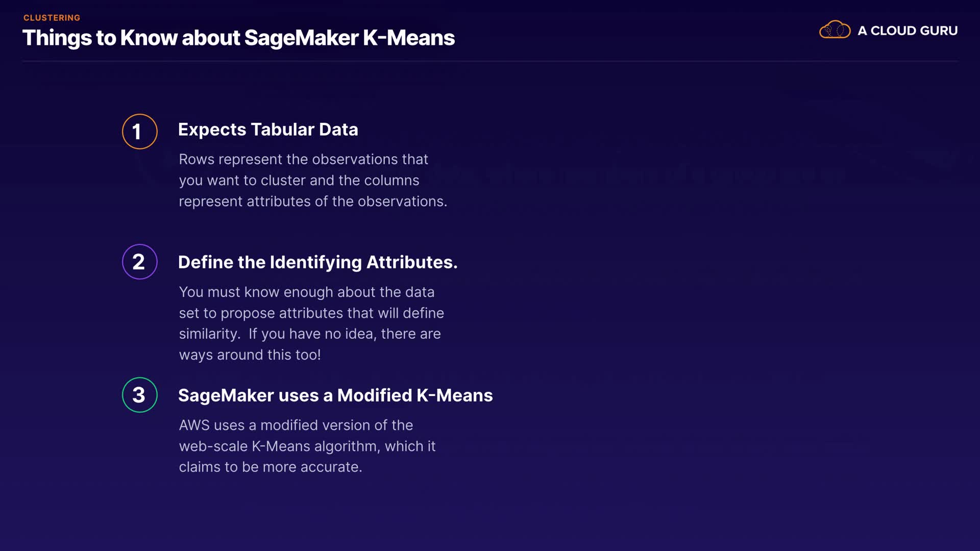The width and height of the screenshot is (980, 551).
Task: Click the text "ways around this too!"
Action: [x=250, y=355]
